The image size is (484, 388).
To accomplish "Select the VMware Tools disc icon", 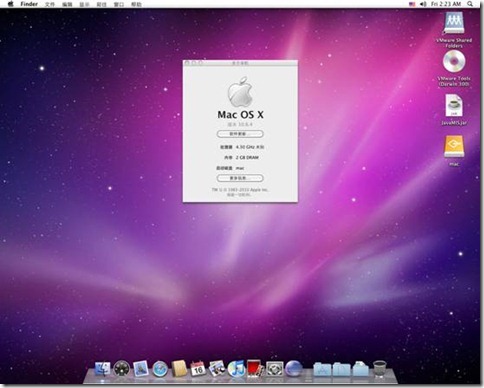I will (x=454, y=62).
